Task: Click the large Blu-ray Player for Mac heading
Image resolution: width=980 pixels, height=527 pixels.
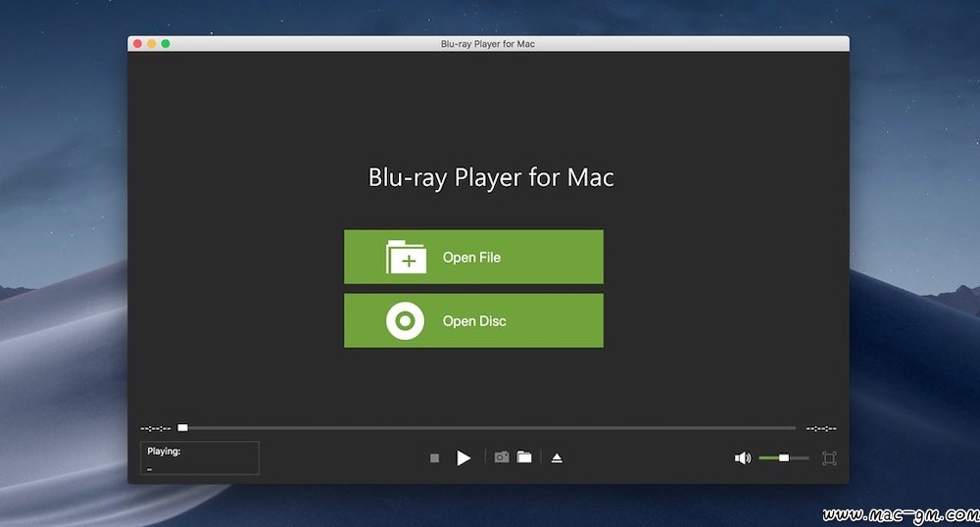Action: pos(491,178)
